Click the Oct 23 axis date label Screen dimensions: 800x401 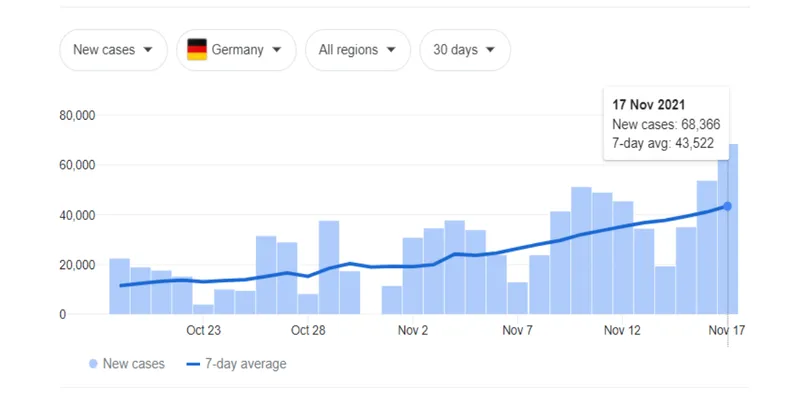coord(203,329)
